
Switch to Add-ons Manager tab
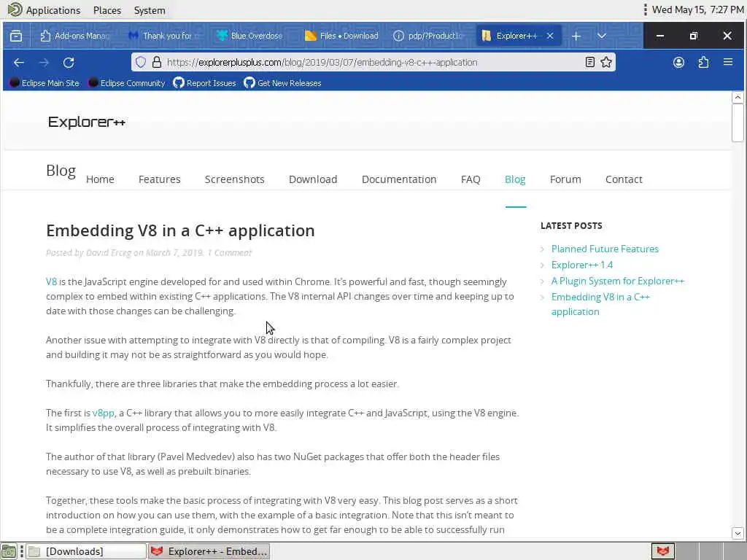click(75, 36)
